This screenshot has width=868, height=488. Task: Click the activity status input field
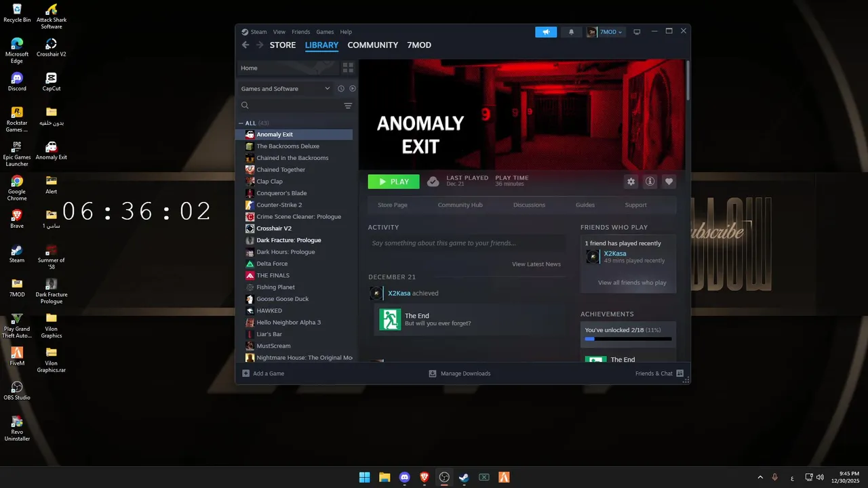[x=467, y=243]
